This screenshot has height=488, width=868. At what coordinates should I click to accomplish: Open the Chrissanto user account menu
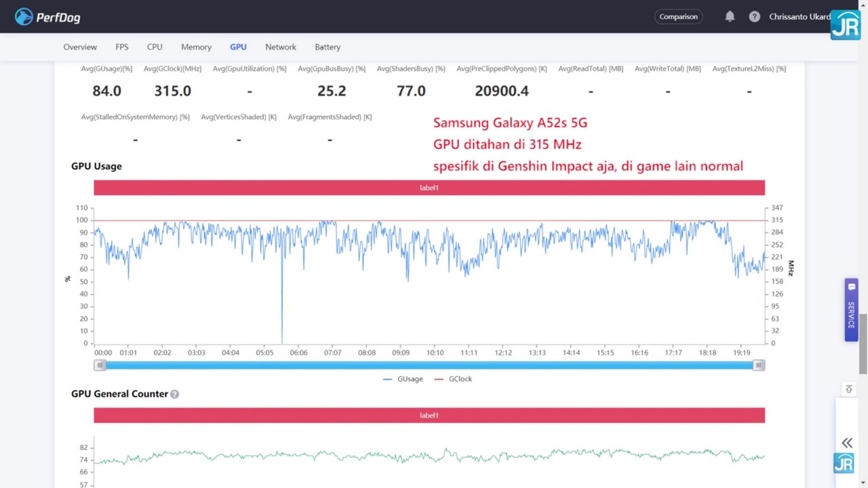click(799, 16)
